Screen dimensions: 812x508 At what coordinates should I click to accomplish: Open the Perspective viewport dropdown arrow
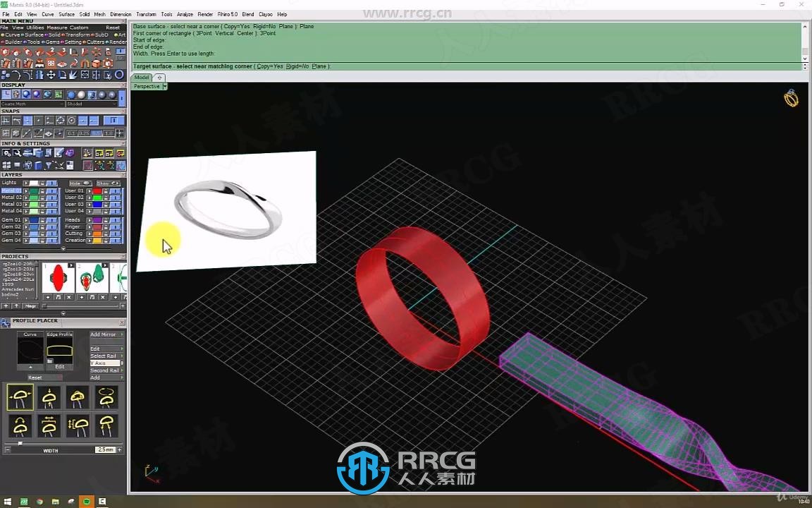(165, 86)
